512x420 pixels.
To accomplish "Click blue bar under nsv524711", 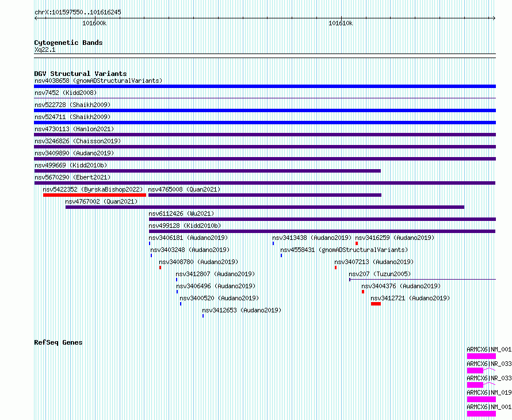I will tap(265, 123).
